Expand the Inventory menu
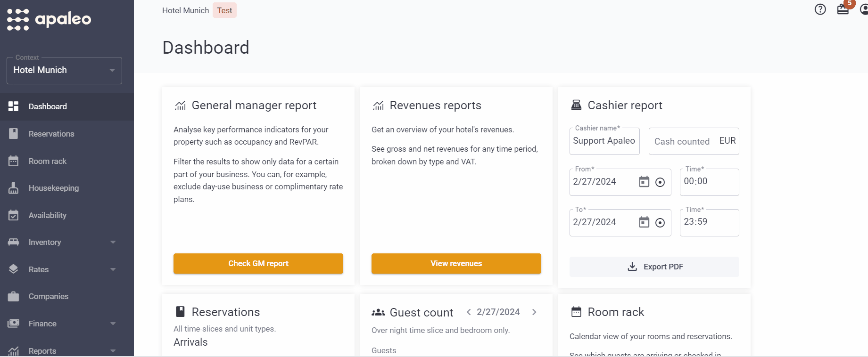The width and height of the screenshot is (868, 357). 113,242
